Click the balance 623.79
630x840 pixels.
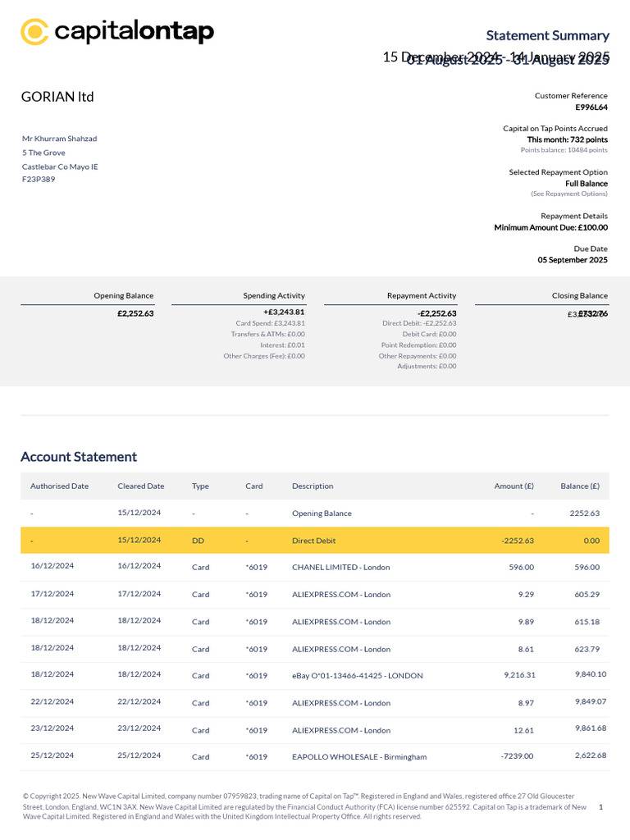click(x=587, y=650)
